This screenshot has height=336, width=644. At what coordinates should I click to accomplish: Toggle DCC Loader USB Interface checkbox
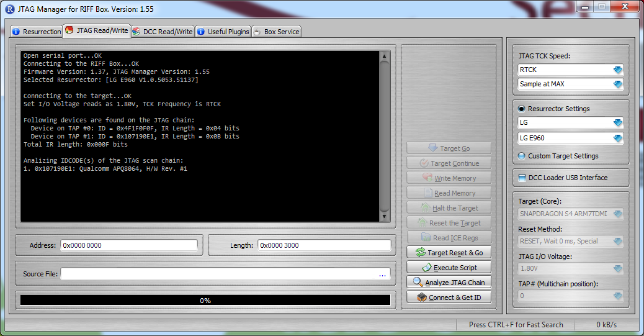point(522,178)
